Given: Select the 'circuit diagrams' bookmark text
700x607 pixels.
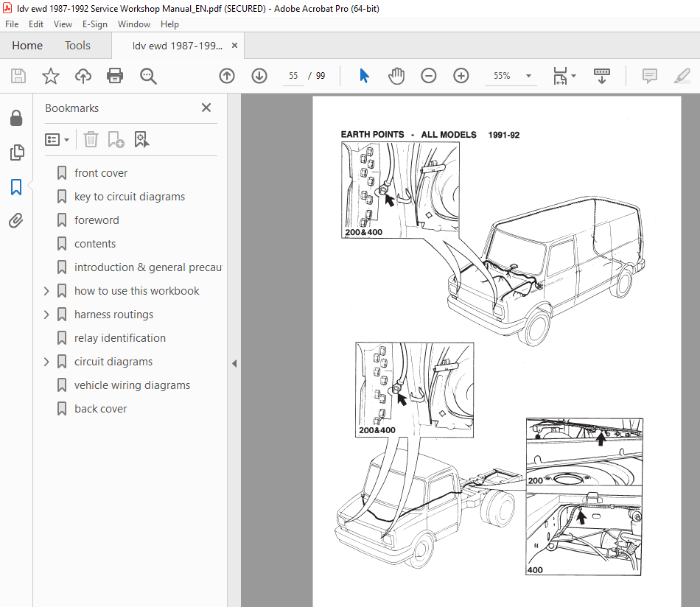Looking at the screenshot, I should coord(113,362).
